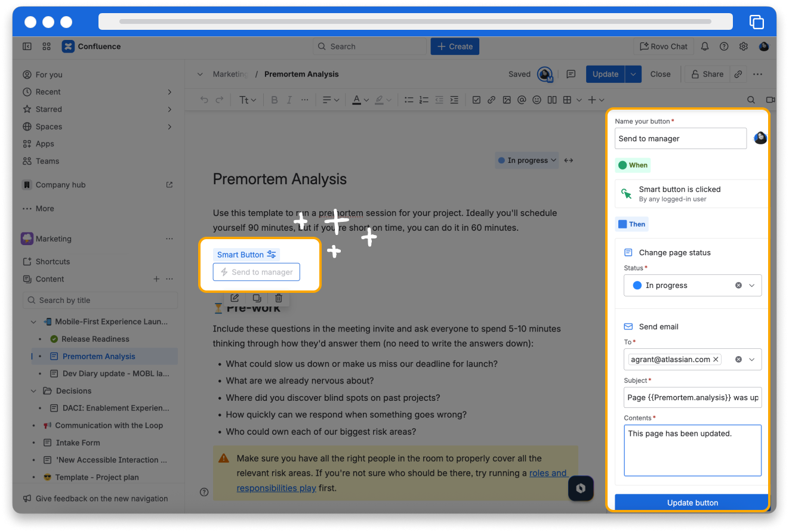This screenshot has width=789, height=532.
Task: Insert an image using the toolbar icon
Action: pyautogui.click(x=507, y=100)
